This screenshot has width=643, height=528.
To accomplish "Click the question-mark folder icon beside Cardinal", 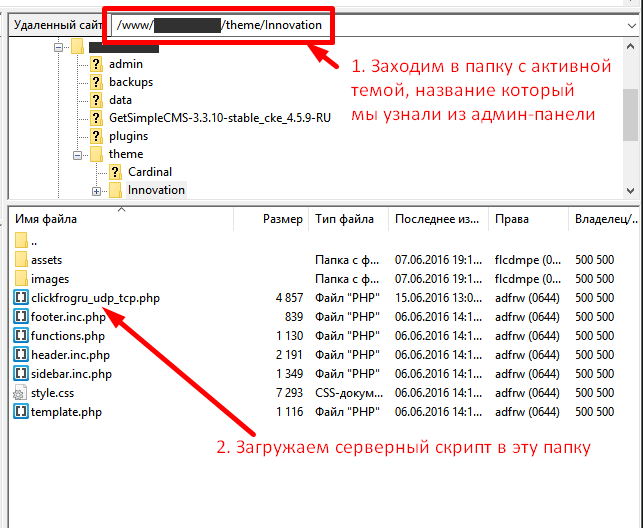I will click(x=116, y=172).
